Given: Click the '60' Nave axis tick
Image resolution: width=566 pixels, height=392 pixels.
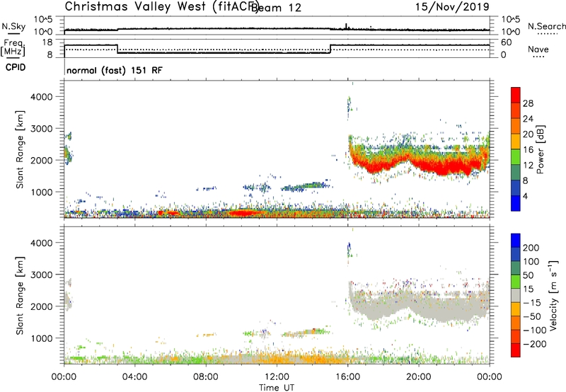Looking at the screenshot, I should [x=507, y=42].
